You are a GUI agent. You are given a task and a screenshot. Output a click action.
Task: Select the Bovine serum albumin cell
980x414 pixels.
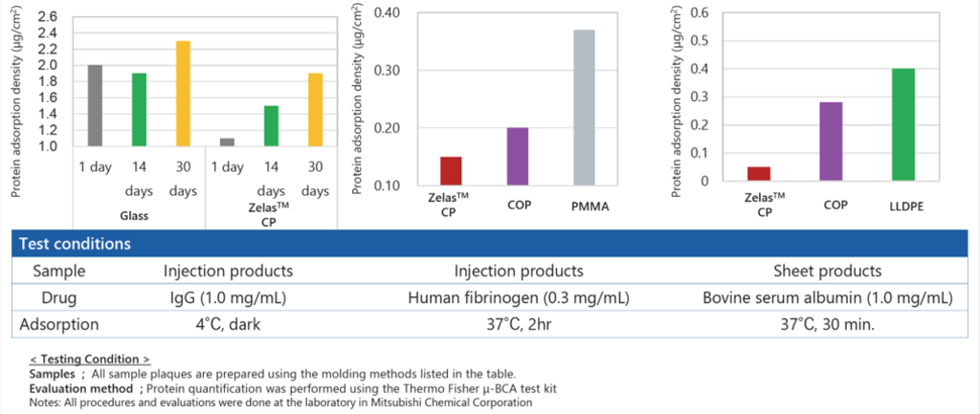tap(828, 298)
